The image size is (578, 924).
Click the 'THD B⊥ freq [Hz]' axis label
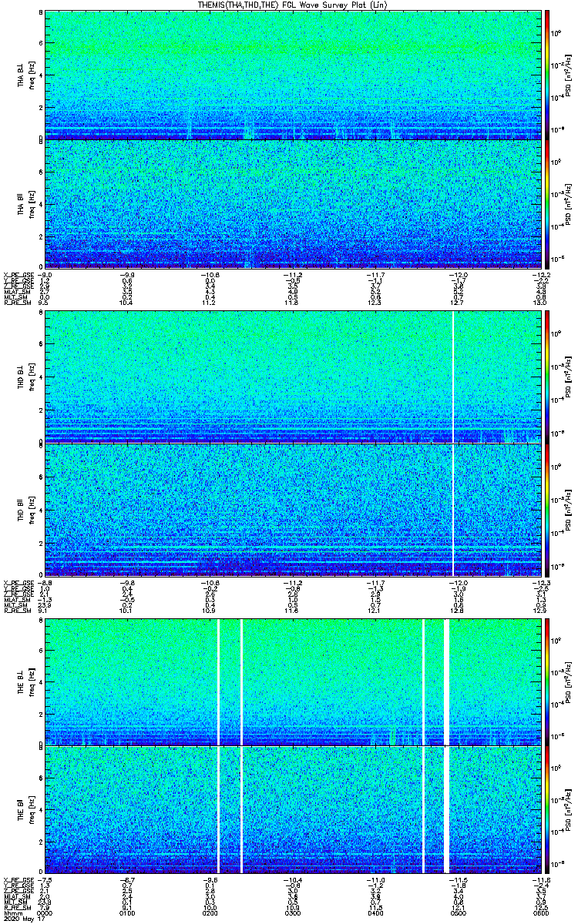[25, 377]
